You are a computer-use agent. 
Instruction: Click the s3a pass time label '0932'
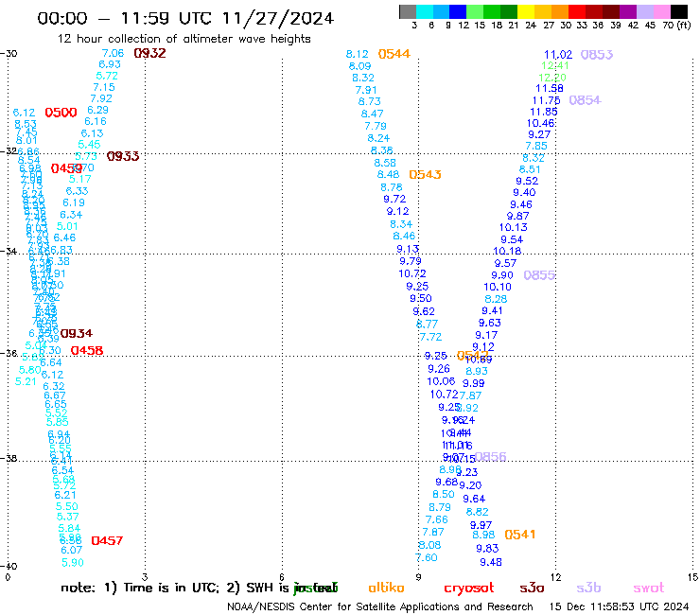click(150, 53)
